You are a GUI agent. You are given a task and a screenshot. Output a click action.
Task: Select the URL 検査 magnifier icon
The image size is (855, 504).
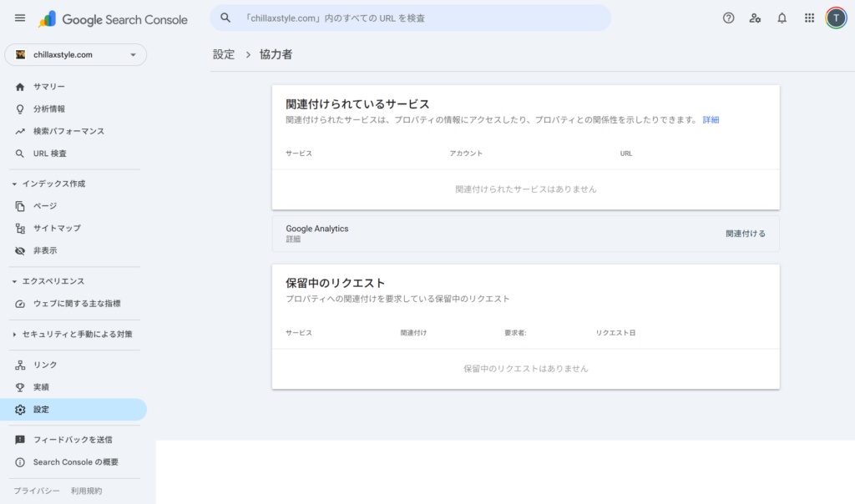pyautogui.click(x=20, y=153)
